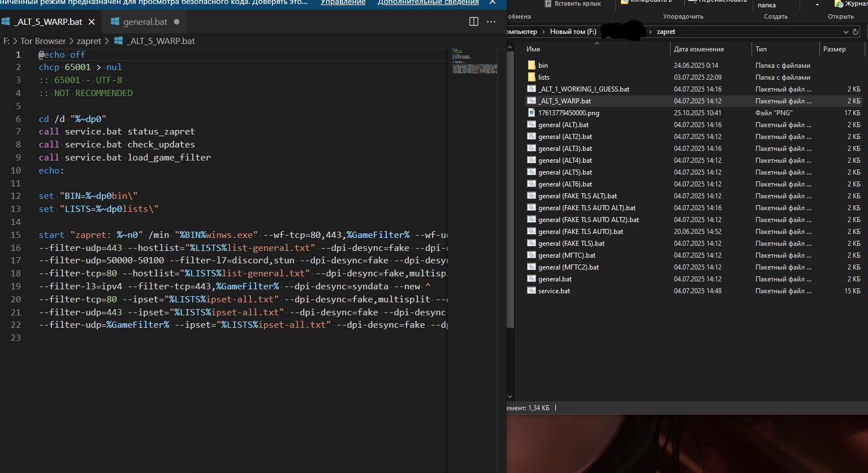
Task: Go to Новый том (F:) in address bar
Action: coord(573,32)
